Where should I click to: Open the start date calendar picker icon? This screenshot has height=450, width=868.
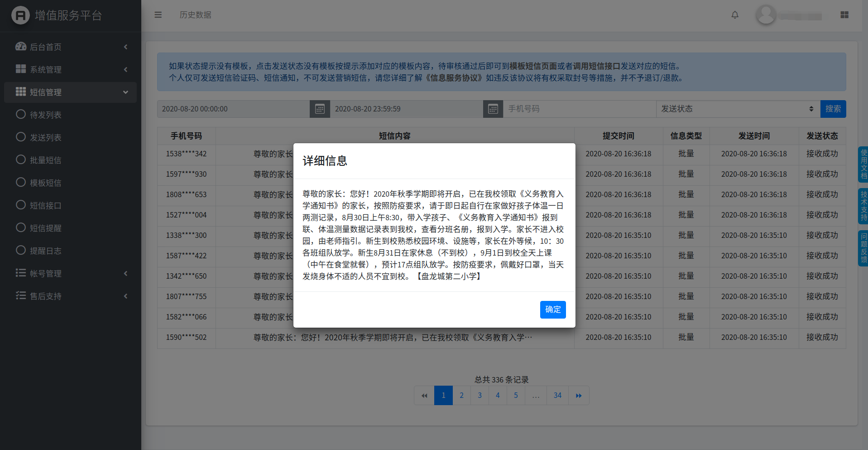tap(320, 109)
